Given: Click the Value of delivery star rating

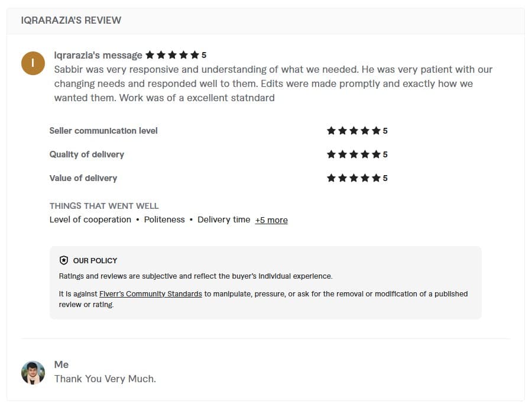Looking at the screenshot, I should coord(357,178).
